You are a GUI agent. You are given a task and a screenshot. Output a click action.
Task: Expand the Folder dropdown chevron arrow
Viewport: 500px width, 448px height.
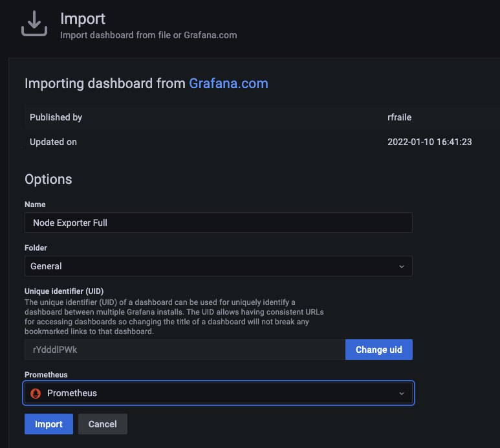click(x=402, y=267)
